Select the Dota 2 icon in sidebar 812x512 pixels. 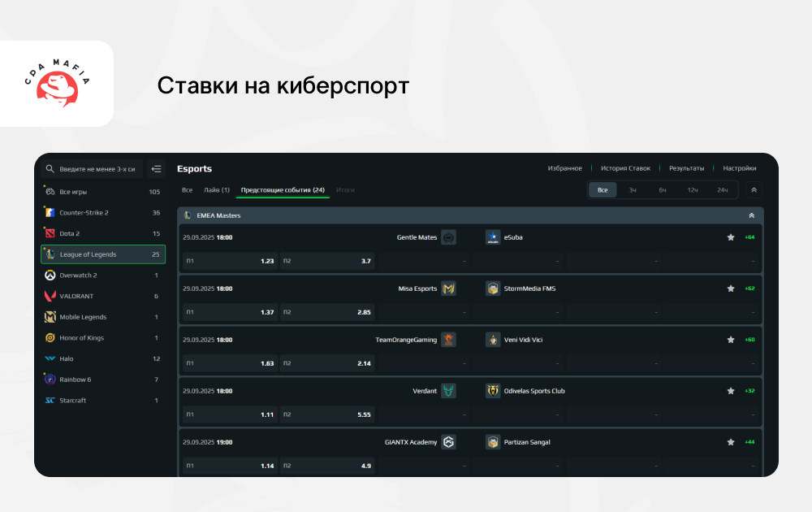[50, 233]
